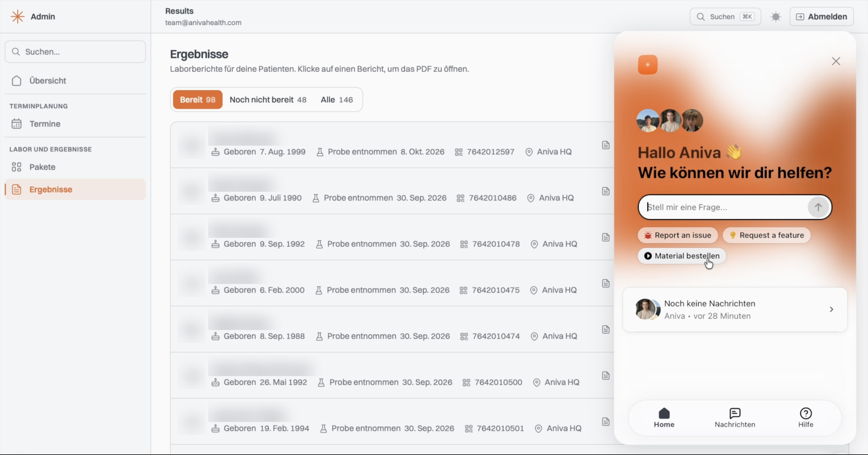The image size is (868, 455).
Task: Click flask icon beside Probe entnommen 8. Okt. 2026
Action: click(320, 152)
